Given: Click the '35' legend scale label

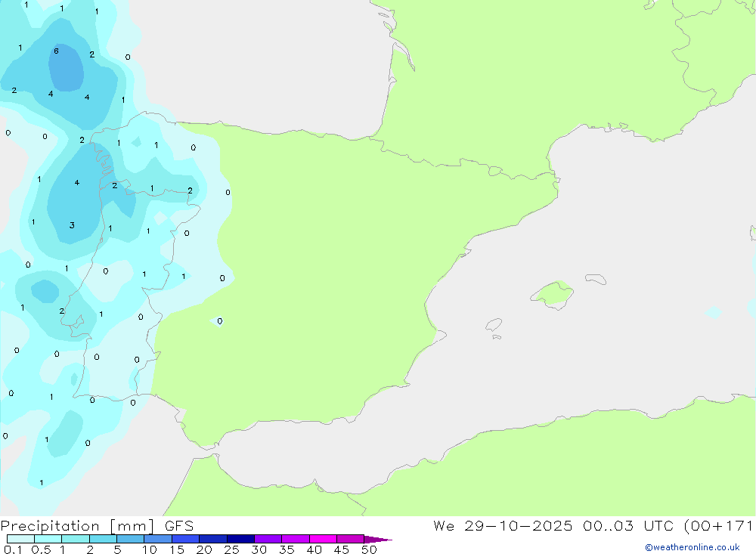Looking at the screenshot, I should pyautogui.click(x=287, y=549).
